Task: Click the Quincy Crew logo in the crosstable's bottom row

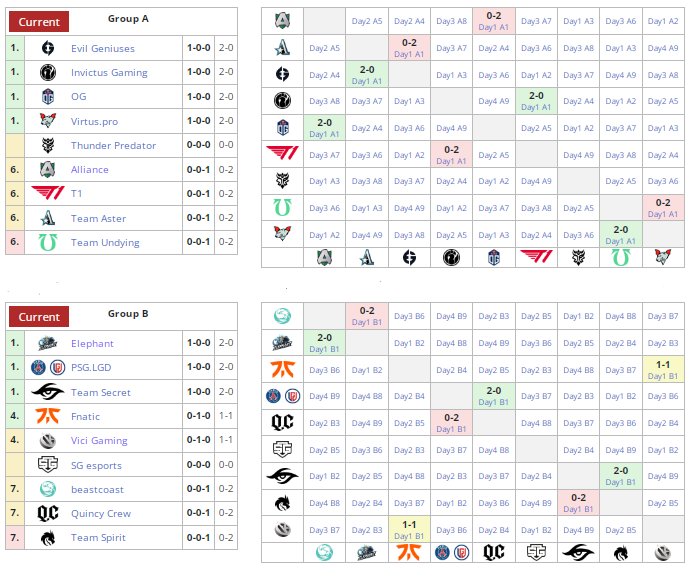Action: coord(493,551)
